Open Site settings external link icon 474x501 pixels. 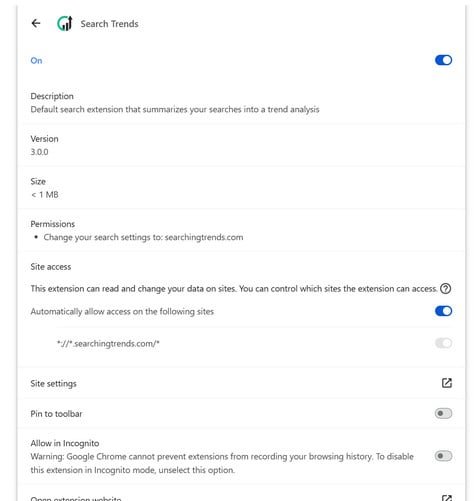point(447,383)
